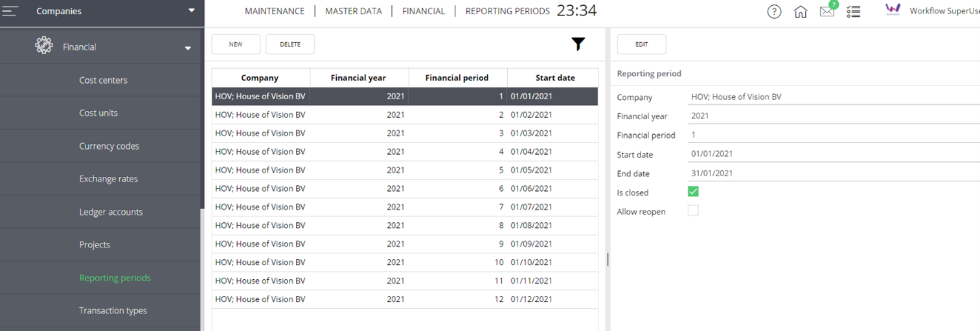
Task: Select the row for period 7
Action: pos(405,207)
